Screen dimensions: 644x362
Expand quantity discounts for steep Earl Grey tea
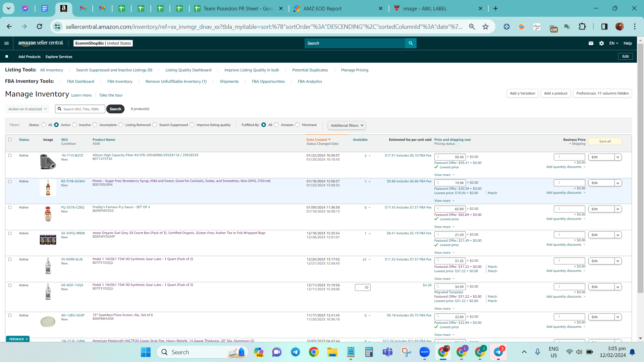tap(566, 245)
